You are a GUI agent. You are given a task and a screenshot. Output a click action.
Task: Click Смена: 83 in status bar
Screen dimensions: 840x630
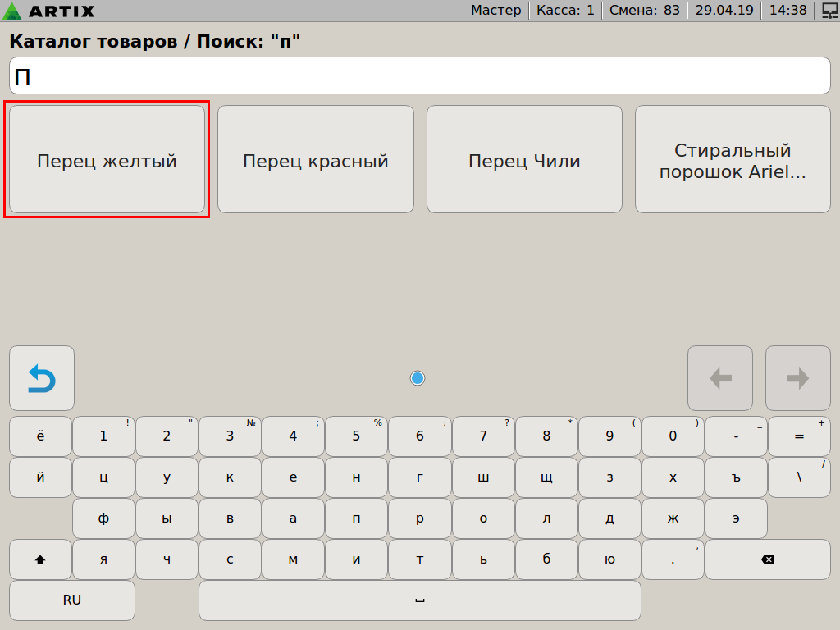644,11
